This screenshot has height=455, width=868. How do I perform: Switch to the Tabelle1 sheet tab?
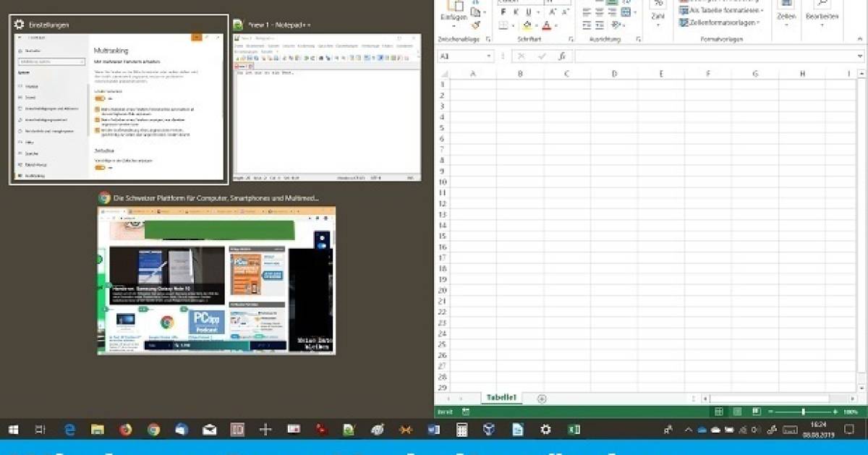[501, 399]
